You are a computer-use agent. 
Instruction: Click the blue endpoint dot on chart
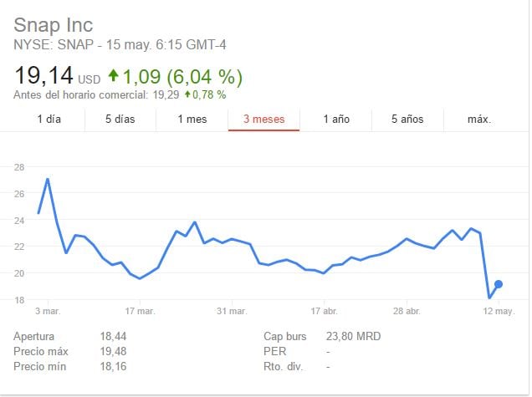point(499,284)
